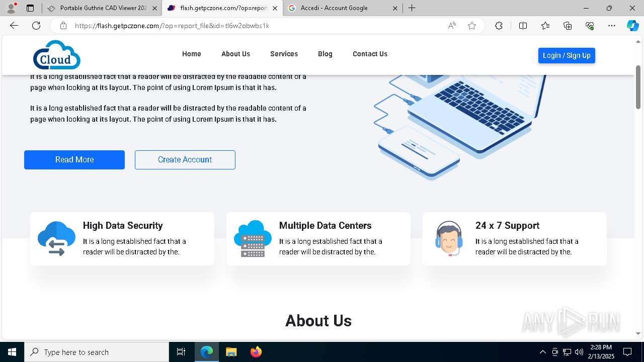
Task: Add page to favorites star icon
Action: point(472,26)
